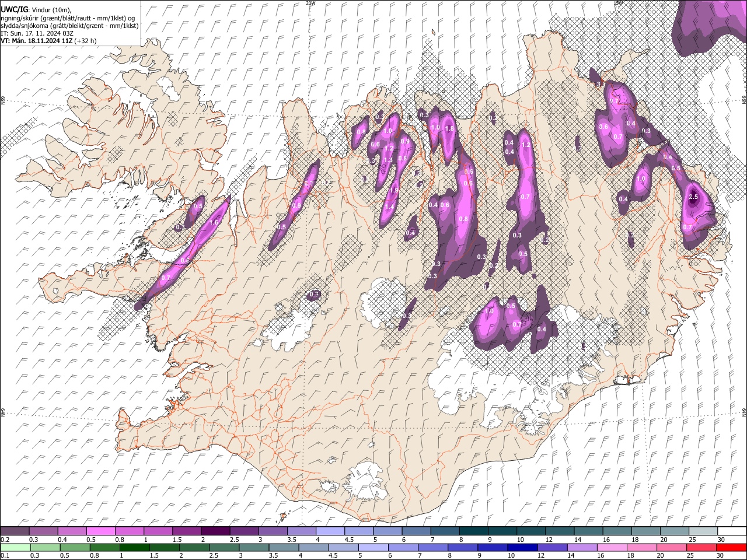Click the '0.8' value in the central snow band

(463, 219)
